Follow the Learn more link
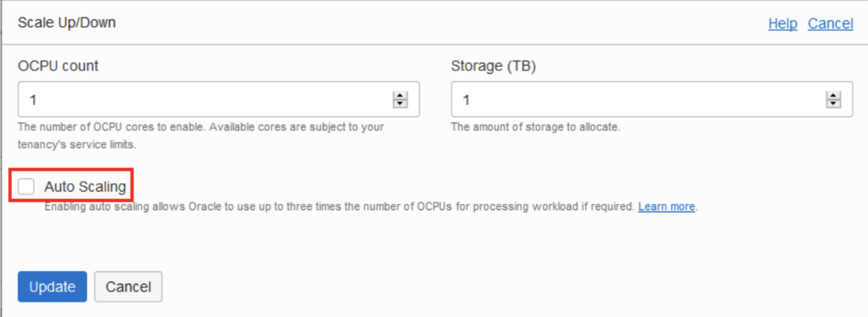Viewport: 868px width, 317px height. coord(666,207)
